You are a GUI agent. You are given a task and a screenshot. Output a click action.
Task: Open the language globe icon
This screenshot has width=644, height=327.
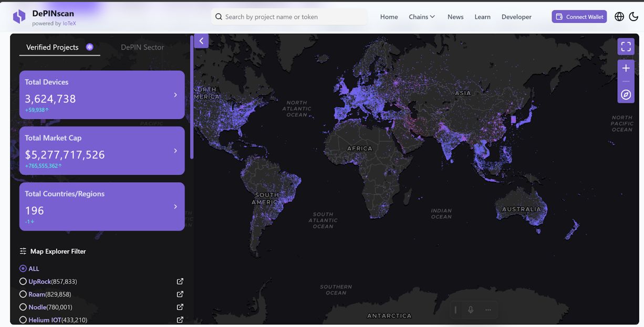point(619,17)
